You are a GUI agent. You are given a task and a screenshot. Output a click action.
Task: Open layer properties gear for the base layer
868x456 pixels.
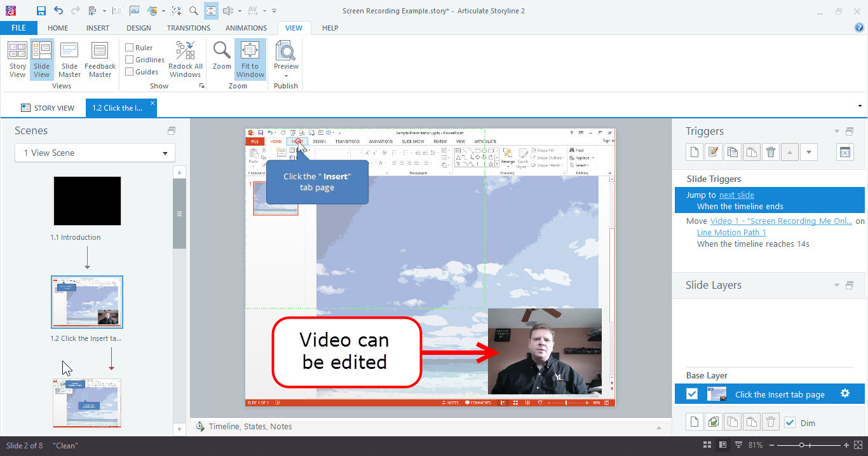pos(845,394)
